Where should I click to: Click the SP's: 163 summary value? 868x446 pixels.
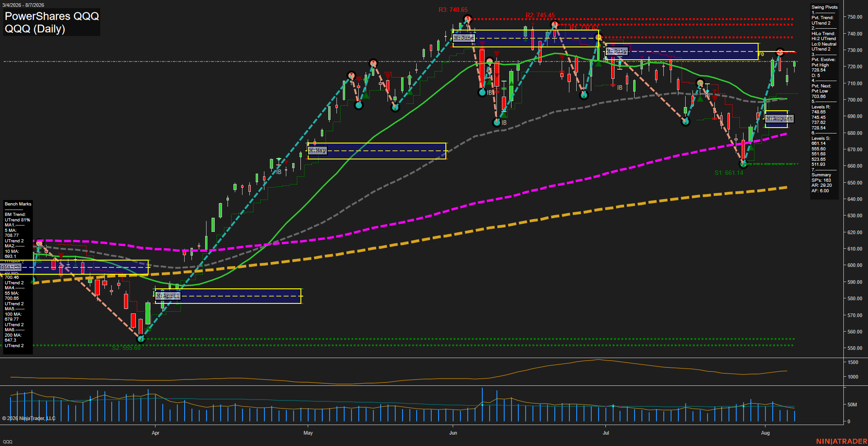[x=821, y=180]
